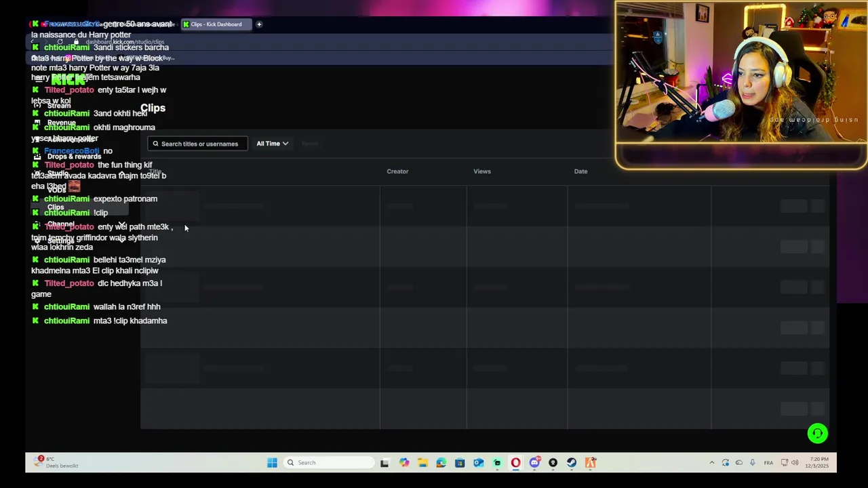
Task: Sort clips by Date column
Action: coord(580,171)
